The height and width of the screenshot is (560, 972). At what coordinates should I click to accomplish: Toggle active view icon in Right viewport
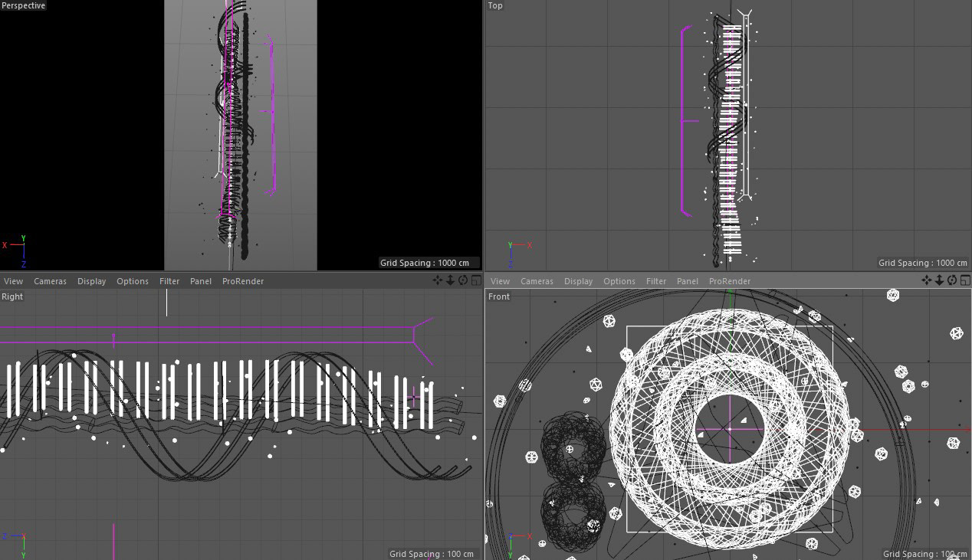pos(476,280)
